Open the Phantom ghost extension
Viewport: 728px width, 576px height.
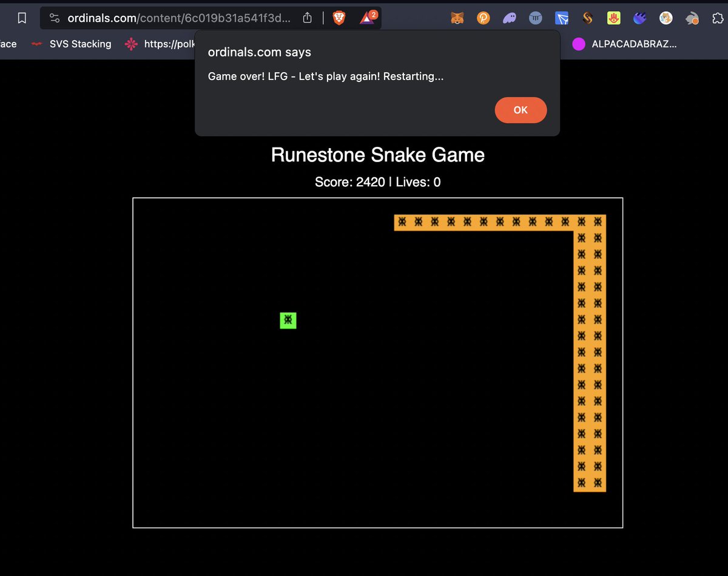pos(509,18)
